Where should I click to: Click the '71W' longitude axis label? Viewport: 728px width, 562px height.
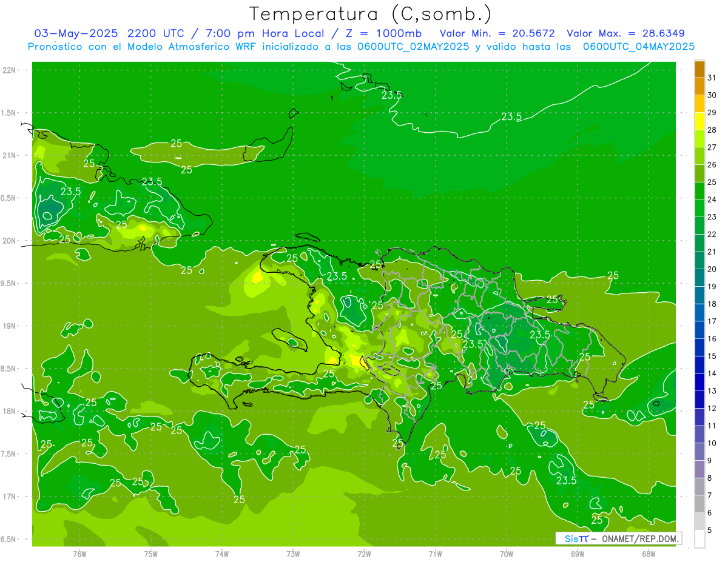[435, 554]
